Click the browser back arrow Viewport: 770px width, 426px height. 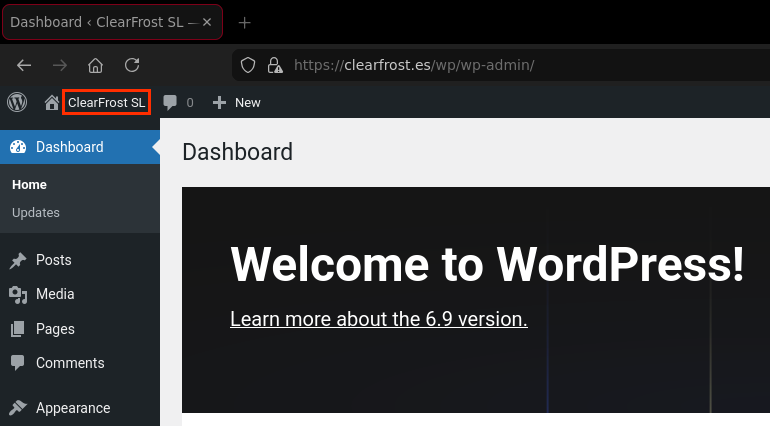pyautogui.click(x=24, y=65)
